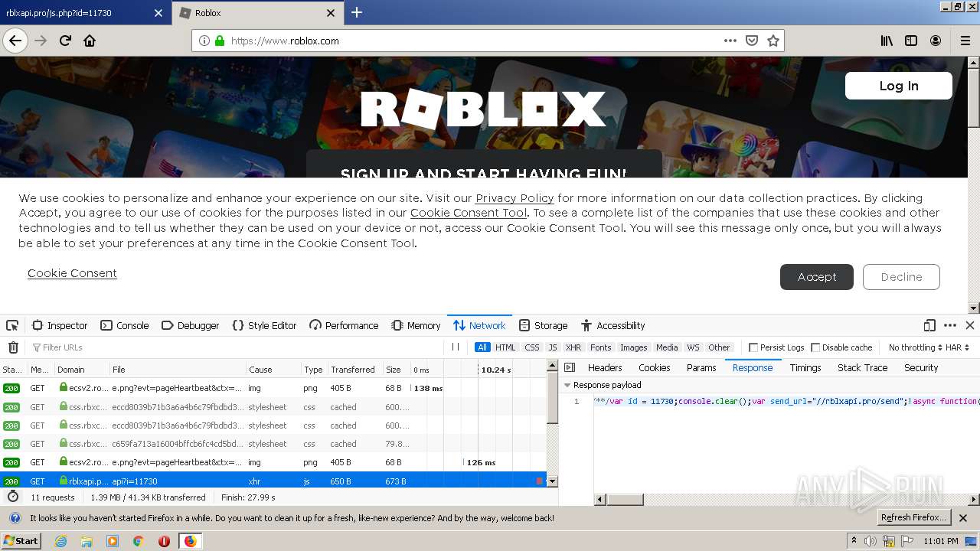Image resolution: width=980 pixels, height=551 pixels.
Task: Open the HAR dropdown menu
Action: 957,347
